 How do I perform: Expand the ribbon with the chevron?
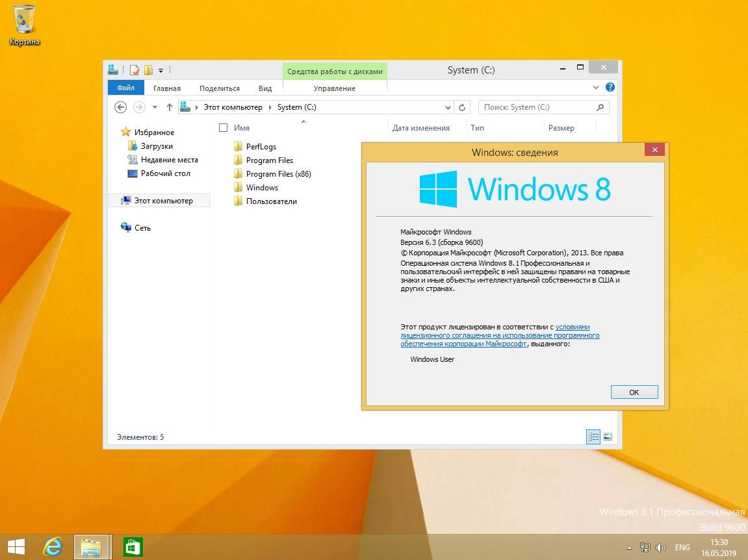coord(596,87)
